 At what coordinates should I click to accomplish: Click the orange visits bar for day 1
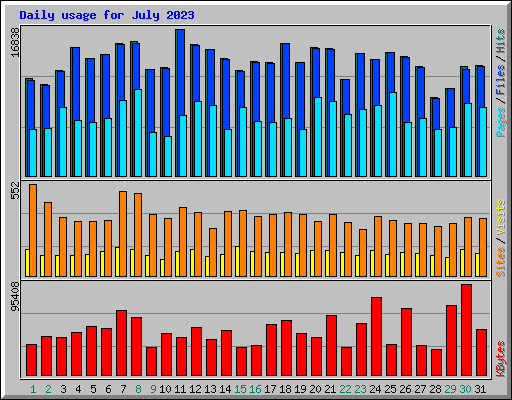(x=33, y=230)
